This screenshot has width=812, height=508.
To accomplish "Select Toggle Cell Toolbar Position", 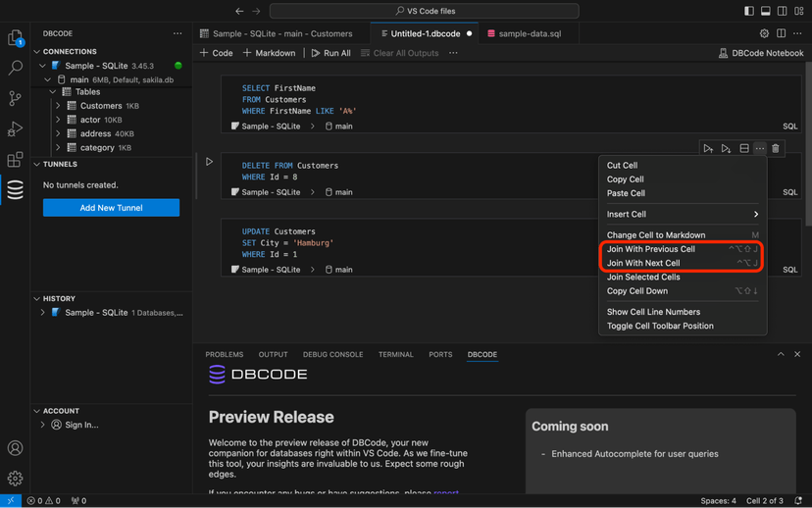I will coord(683,326).
